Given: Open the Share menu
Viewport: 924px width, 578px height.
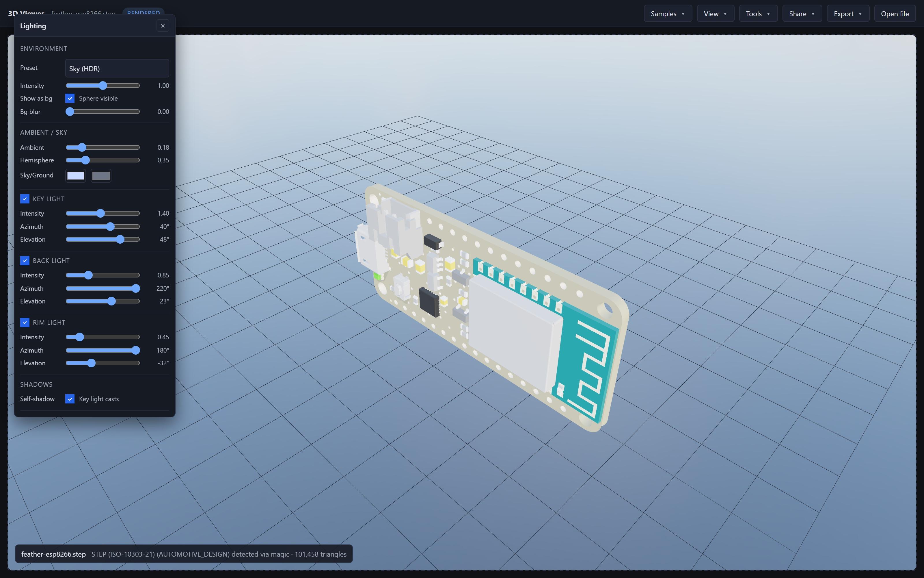Looking at the screenshot, I should 802,14.
